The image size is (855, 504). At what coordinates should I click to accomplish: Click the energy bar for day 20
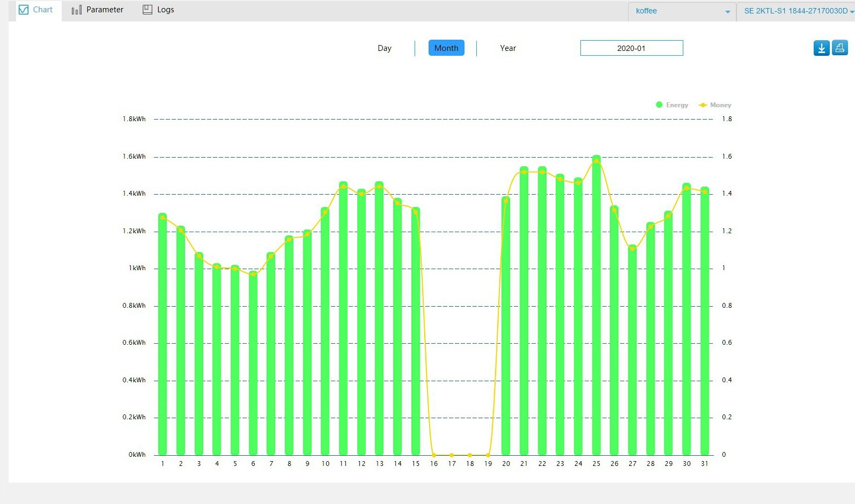(x=506, y=326)
